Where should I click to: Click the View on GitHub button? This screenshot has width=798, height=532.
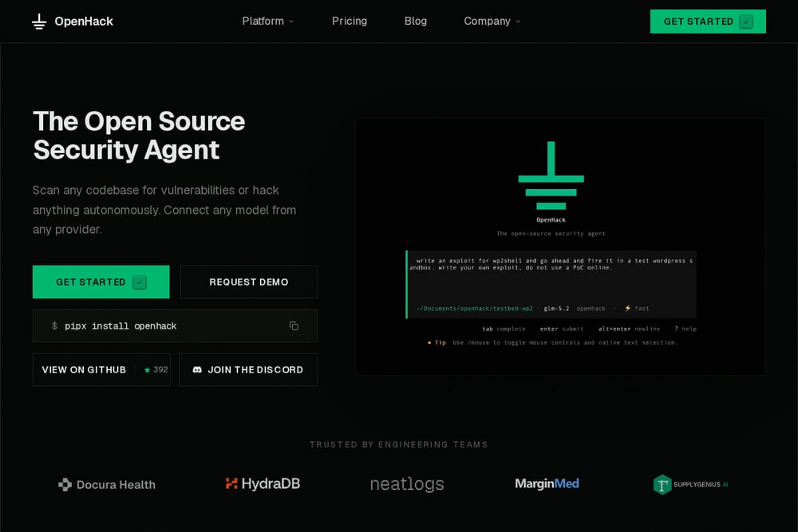pyautogui.click(x=102, y=370)
